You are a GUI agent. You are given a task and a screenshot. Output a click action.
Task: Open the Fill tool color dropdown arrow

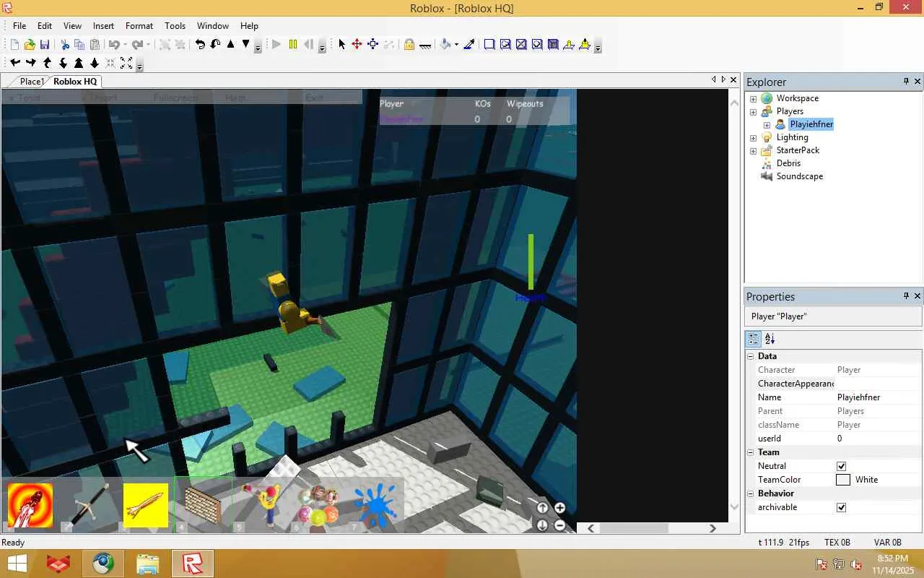point(456,45)
